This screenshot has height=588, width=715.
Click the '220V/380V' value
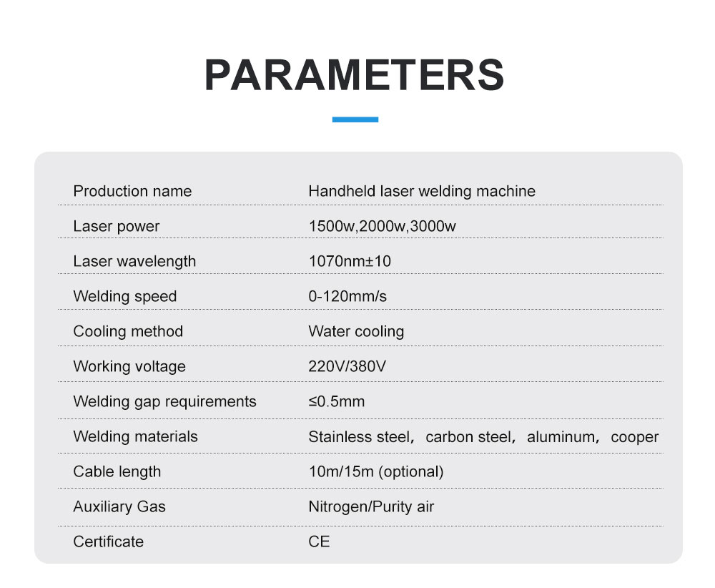pyautogui.click(x=347, y=366)
